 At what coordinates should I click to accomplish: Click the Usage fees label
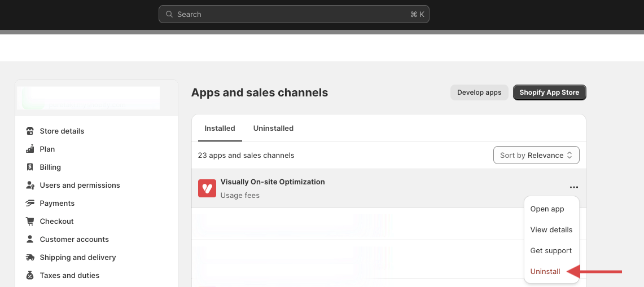pyautogui.click(x=240, y=196)
